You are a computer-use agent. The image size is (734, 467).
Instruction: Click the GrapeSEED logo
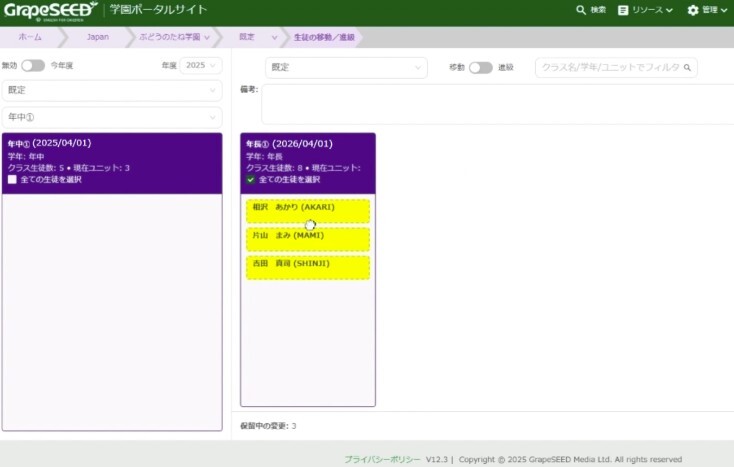51,11
